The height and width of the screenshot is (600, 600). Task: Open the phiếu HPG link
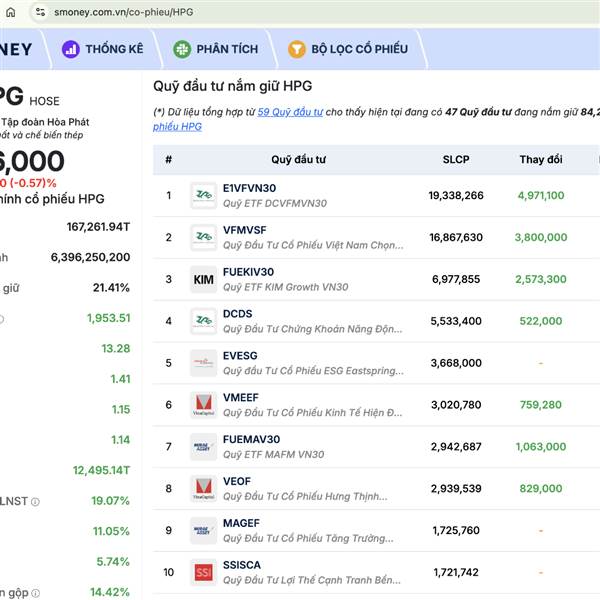pyautogui.click(x=177, y=127)
